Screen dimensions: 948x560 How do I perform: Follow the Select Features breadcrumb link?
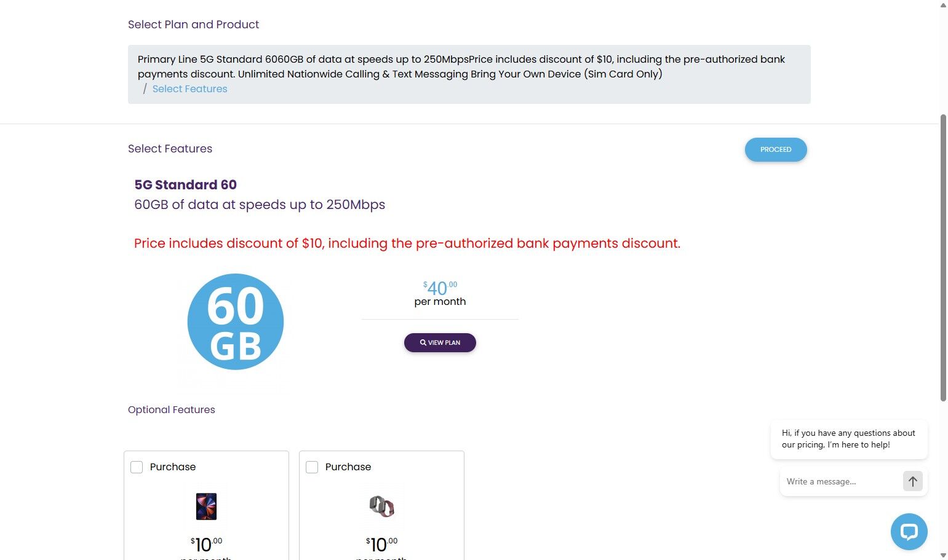click(189, 89)
